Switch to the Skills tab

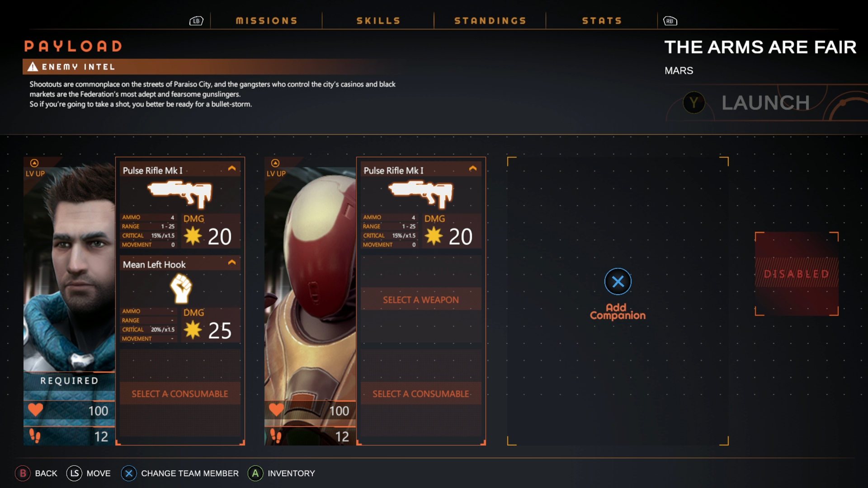click(378, 21)
